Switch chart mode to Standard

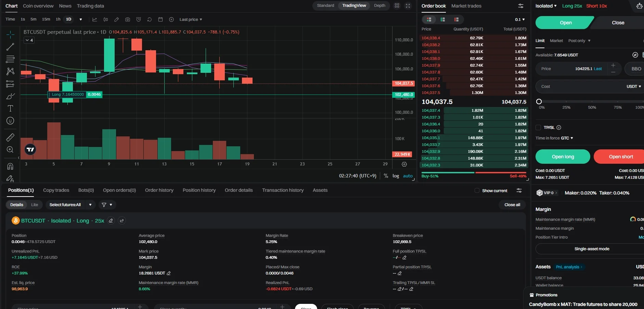click(x=325, y=5)
